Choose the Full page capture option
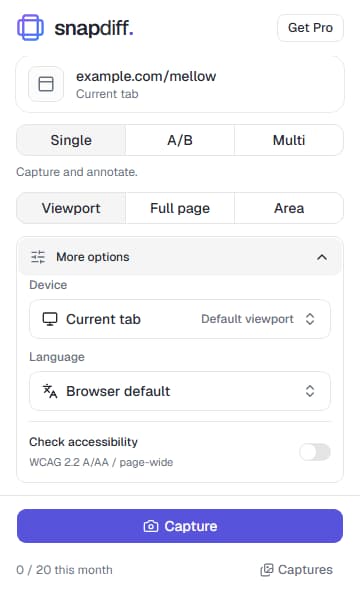Image resolution: width=360 pixels, height=596 pixels. pyautogui.click(x=180, y=208)
